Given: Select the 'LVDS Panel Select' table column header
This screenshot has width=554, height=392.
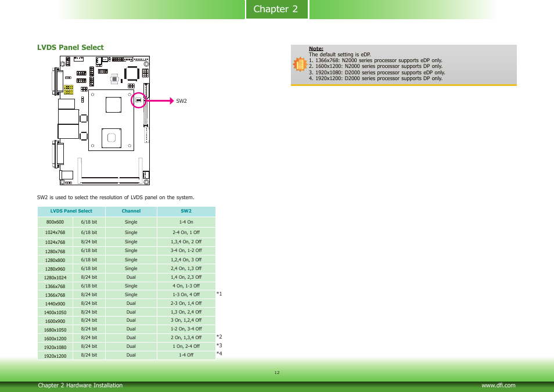Looking at the screenshot, I should coord(71,211).
